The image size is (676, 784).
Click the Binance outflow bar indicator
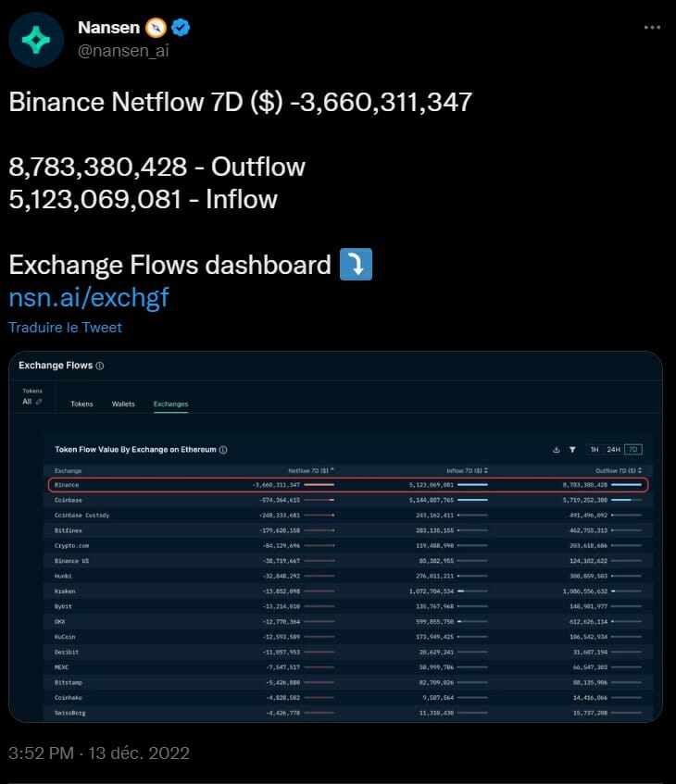click(625, 485)
